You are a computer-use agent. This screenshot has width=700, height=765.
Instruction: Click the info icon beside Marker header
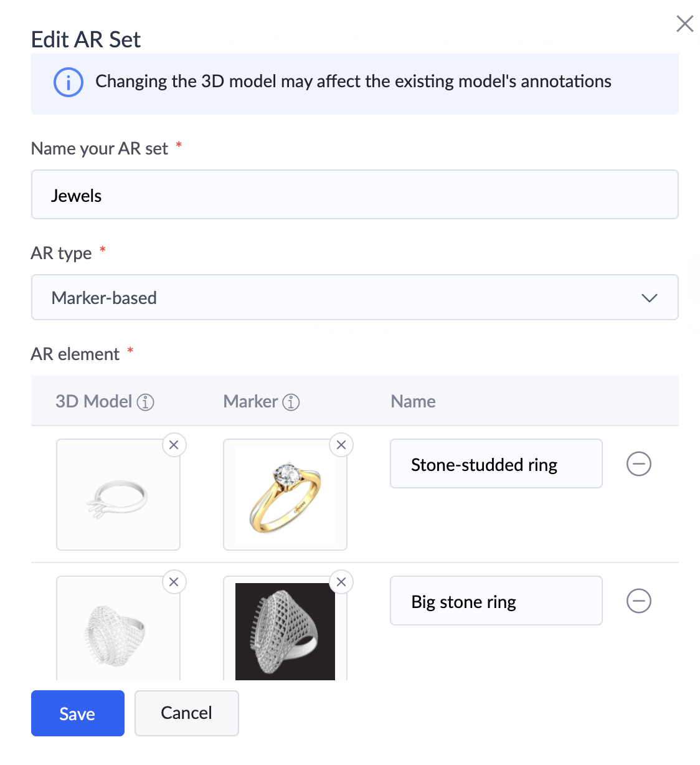point(291,402)
